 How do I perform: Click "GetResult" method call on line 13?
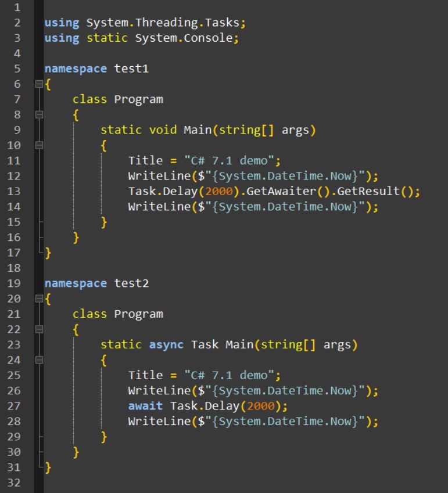click(368, 192)
